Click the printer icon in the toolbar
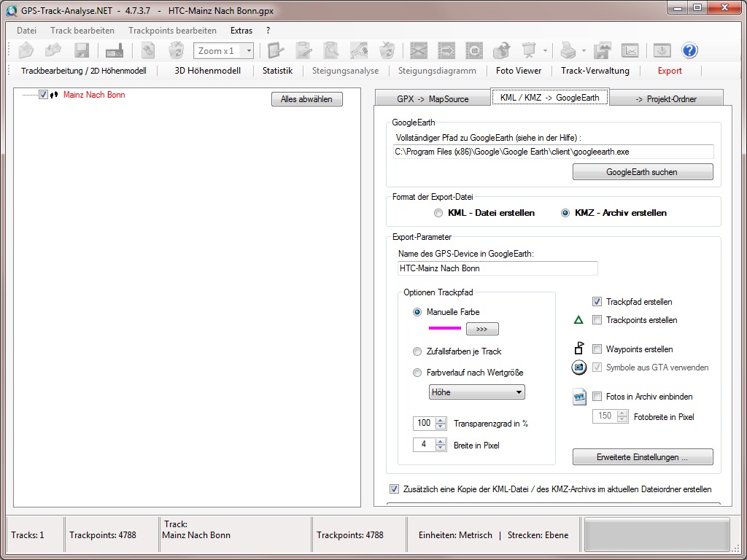Image resolution: width=747 pixels, height=560 pixels. 567,50
